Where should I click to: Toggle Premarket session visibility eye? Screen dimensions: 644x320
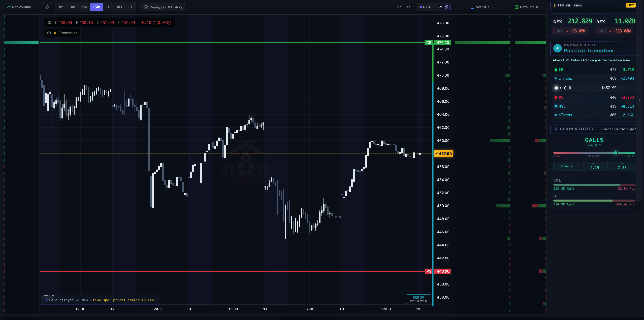point(49,33)
